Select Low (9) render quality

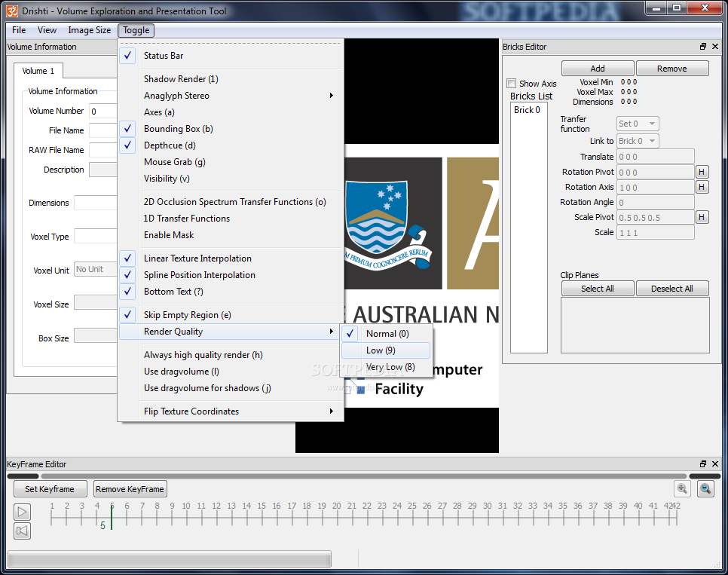tap(387, 350)
